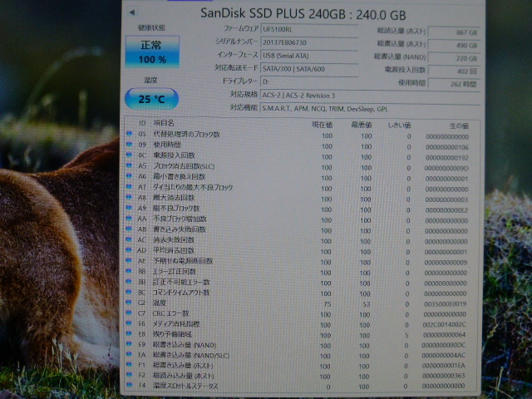Click the serial number field 20137E806730
The image size is (532, 399).
pos(309,42)
